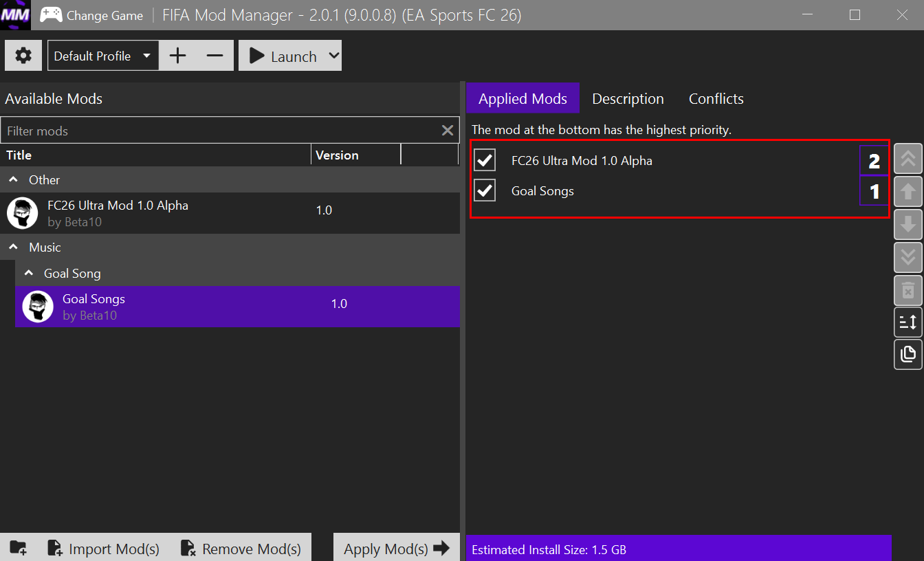Image resolution: width=924 pixels, height=561 pixels.
Task: Switch to the Applied Mods tab
Action: (522, 98)
